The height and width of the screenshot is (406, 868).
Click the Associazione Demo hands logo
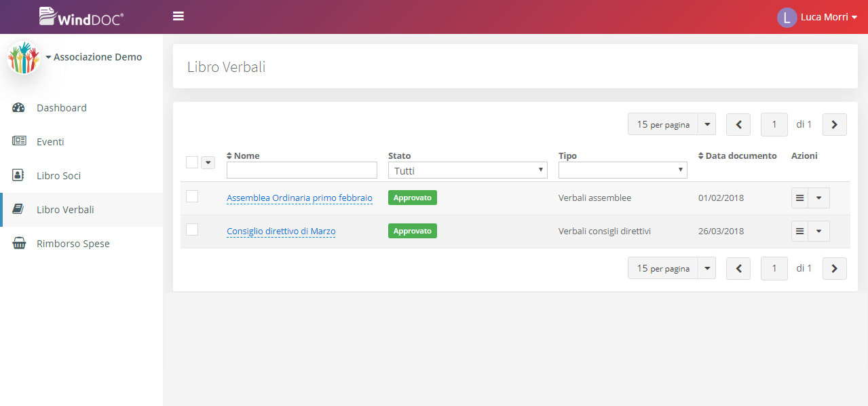click(23, 58)
